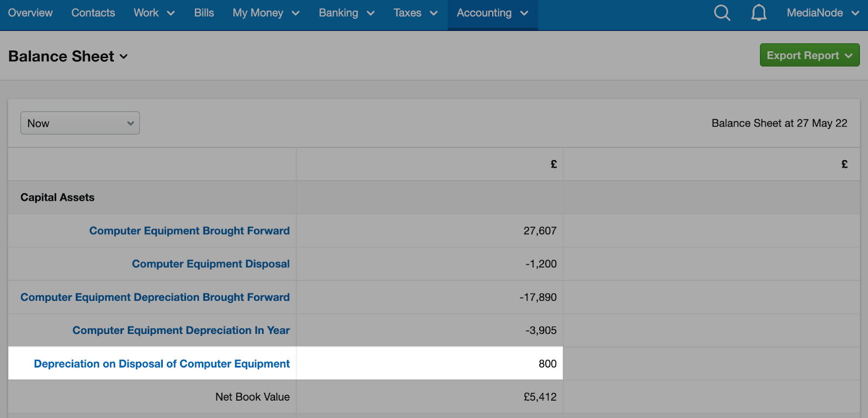Open Depreciation on Disposal of Computer Equipment
Image resolution: width=868 pixels, height=418 pixels.
(x=162, y=364)
